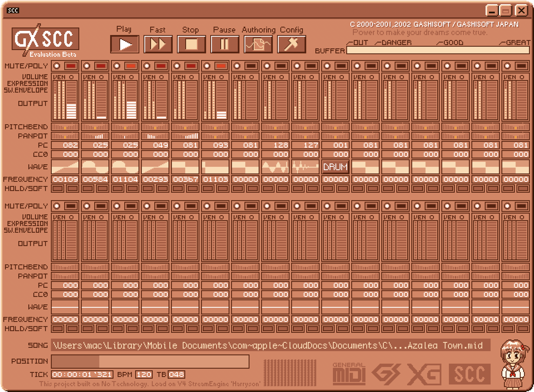Toggle mute on the PC 093 channel
This screenshot has height=392, width=534.
pyautogui.click(x=207, y=66)
